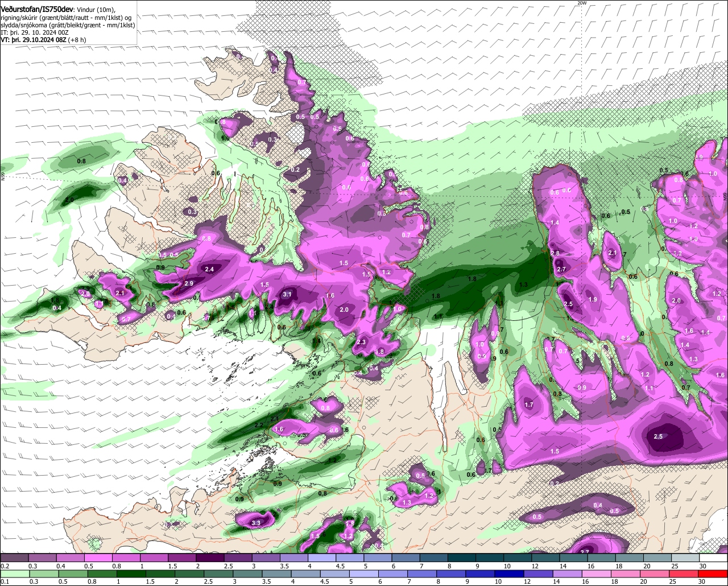Screen dimensions: 728x586
Task: Select the white 30 swatch in upper legend row
Action: click(x=713, y=558)
